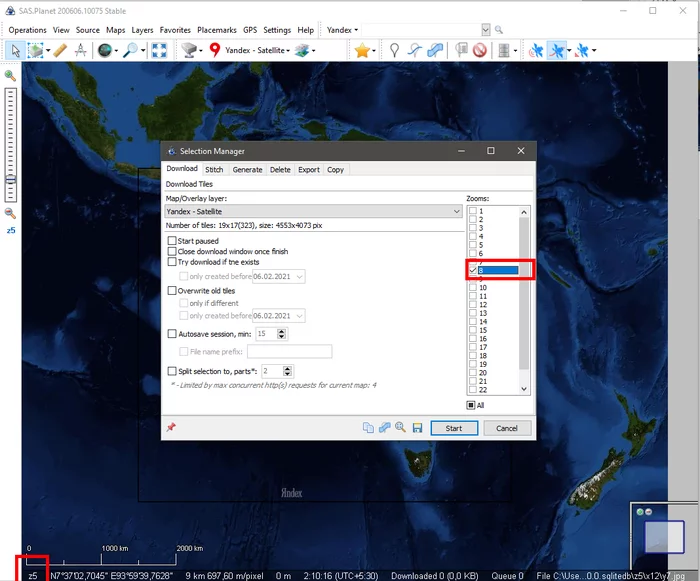Enable Try download if tne exists
Screen dimensions: 700x581
(x=172, y=262)
